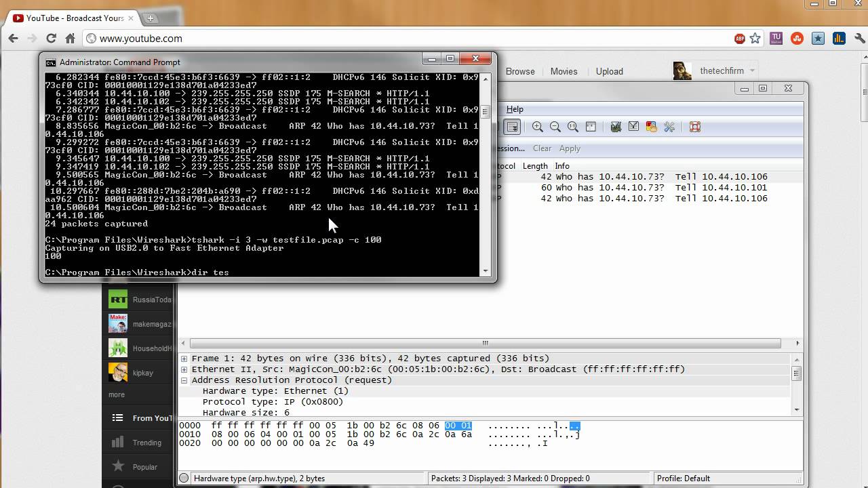
Task: Open Wireshark's Display Filters icon
Action: click(633, 127)
